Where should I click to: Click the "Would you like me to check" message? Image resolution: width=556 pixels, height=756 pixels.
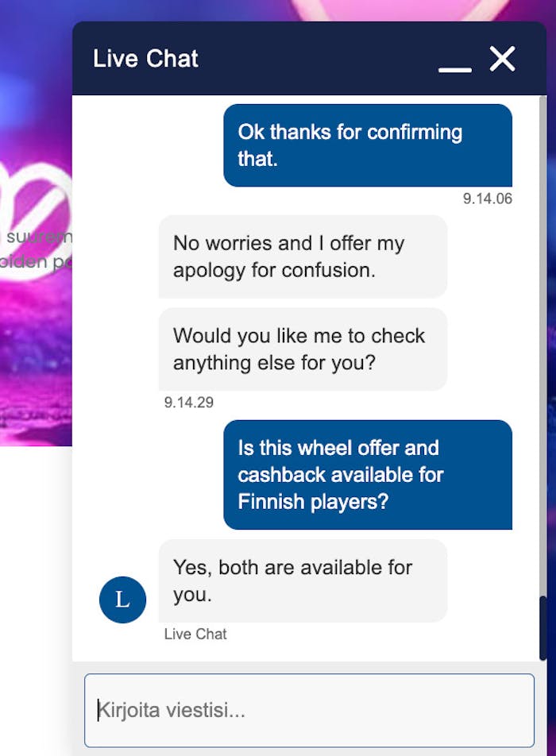pyautogui.click(x=303, y=349)
